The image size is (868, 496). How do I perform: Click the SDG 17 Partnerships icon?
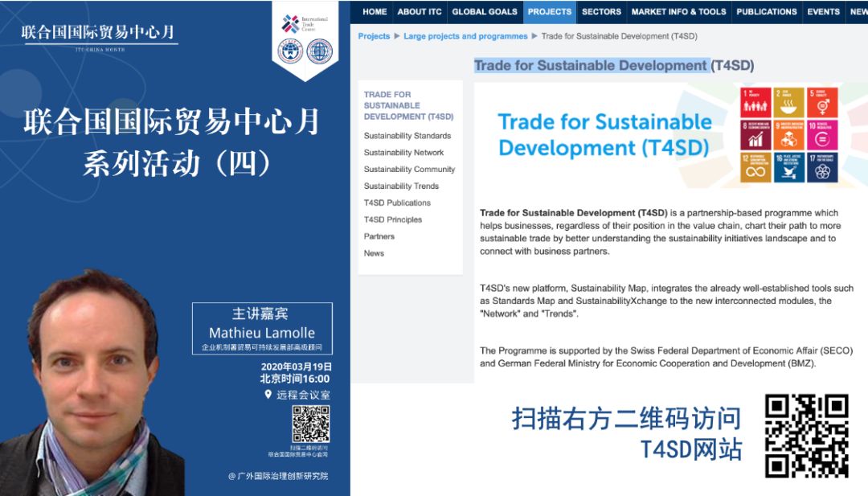click(822, 167)
